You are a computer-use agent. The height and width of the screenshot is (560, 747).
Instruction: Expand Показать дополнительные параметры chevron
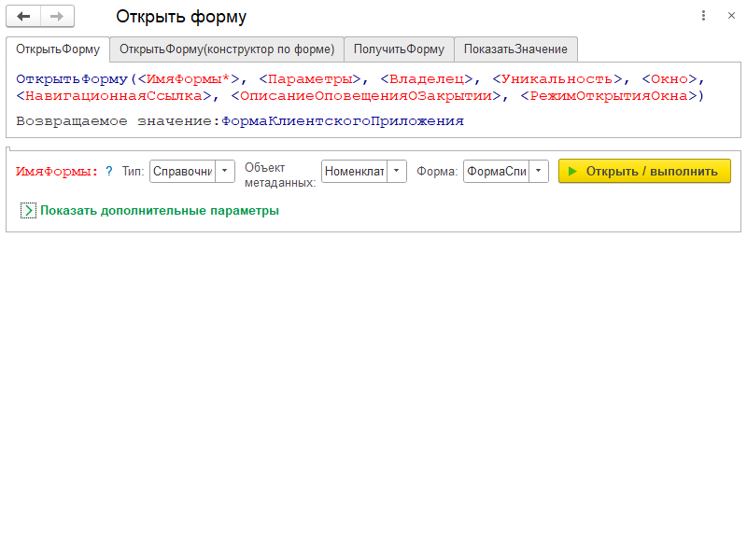[x=28, y=211]
